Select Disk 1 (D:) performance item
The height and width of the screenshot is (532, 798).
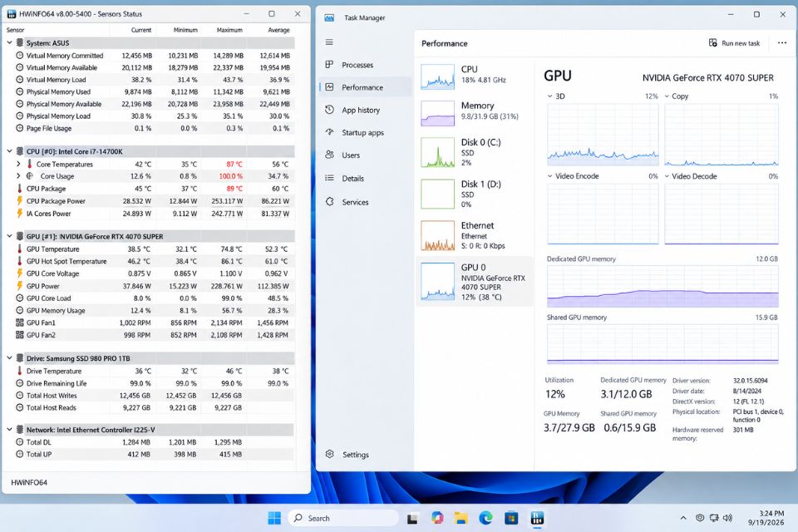click(475, 194)
